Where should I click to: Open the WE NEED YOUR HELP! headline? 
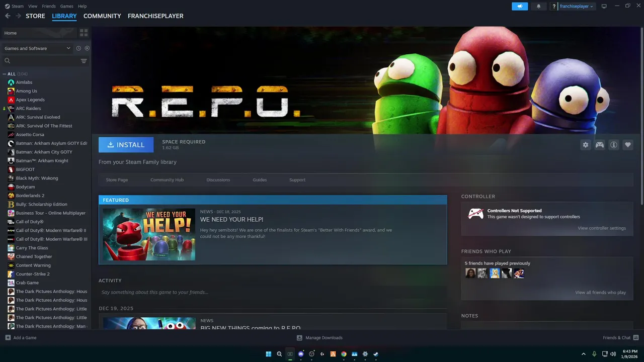231,219
